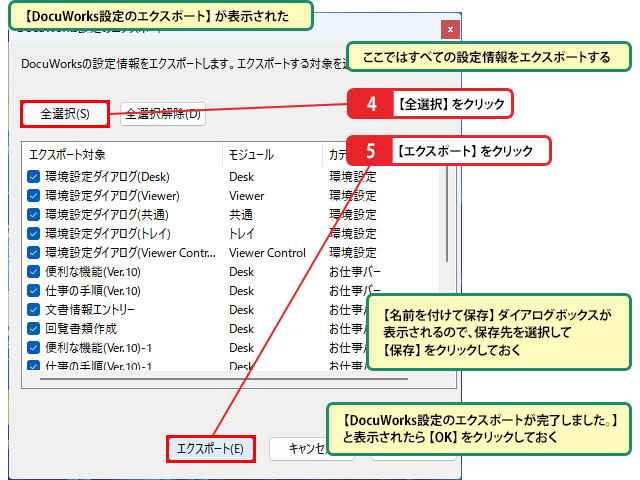This screenshot has width=640, height=480.
Task: Click the 全選択(S) button
Action: click(x=65, y=114)
